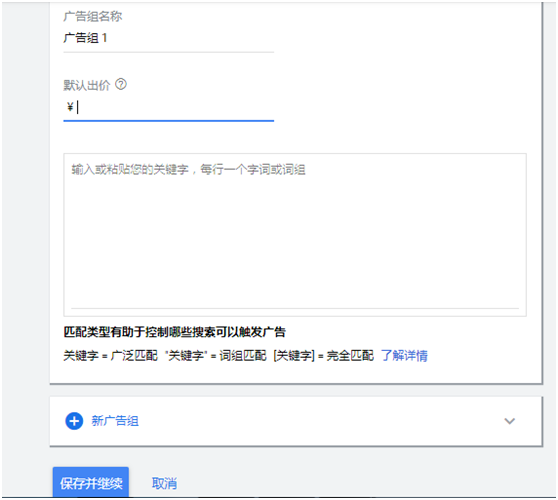Focus the 默认出价 bid input field

point(169,107)
